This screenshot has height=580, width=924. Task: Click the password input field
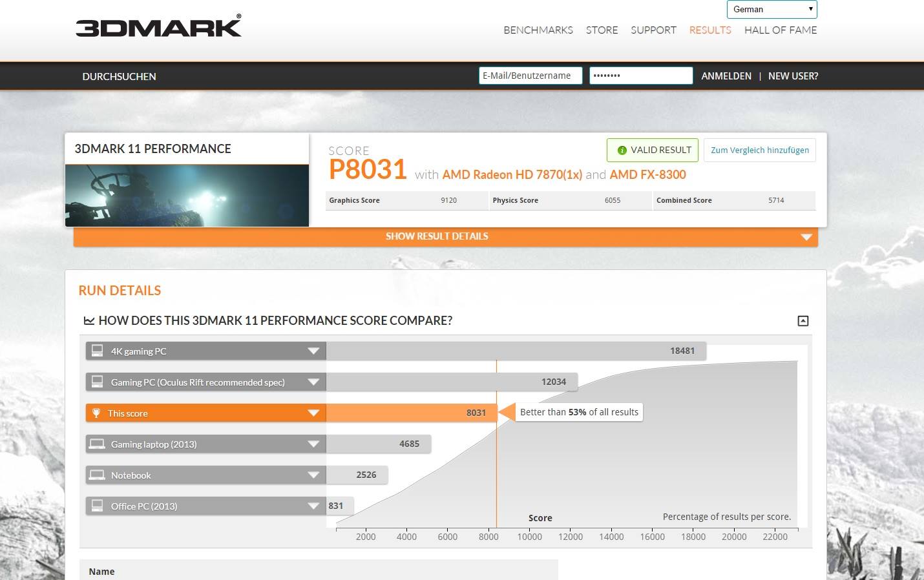pos(641,76)
